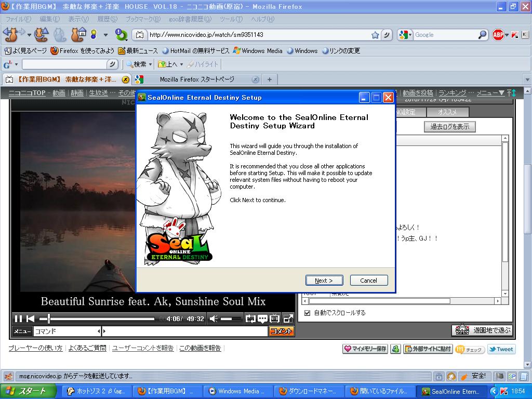This screenshot has height=399, width=532.
Task: Toggle repeat playback icon in player
Action: pos(250,318)
